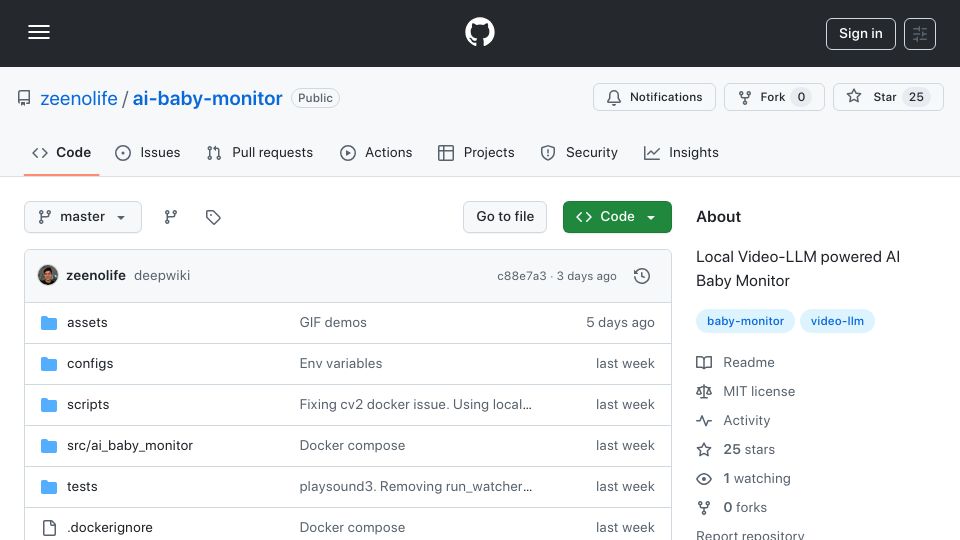Click the folder icon for assets
960x540 pixels.
pyautogui.click(x=49, y=323)
